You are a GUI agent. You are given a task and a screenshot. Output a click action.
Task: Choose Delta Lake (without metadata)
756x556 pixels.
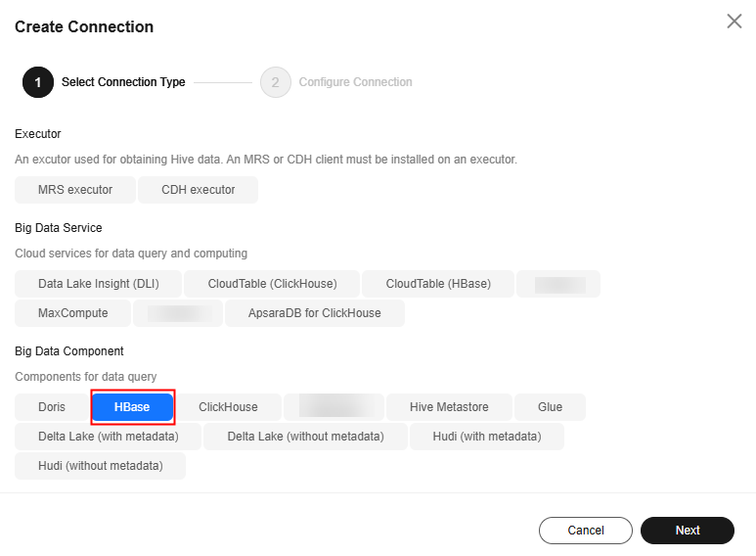(306, 437)
